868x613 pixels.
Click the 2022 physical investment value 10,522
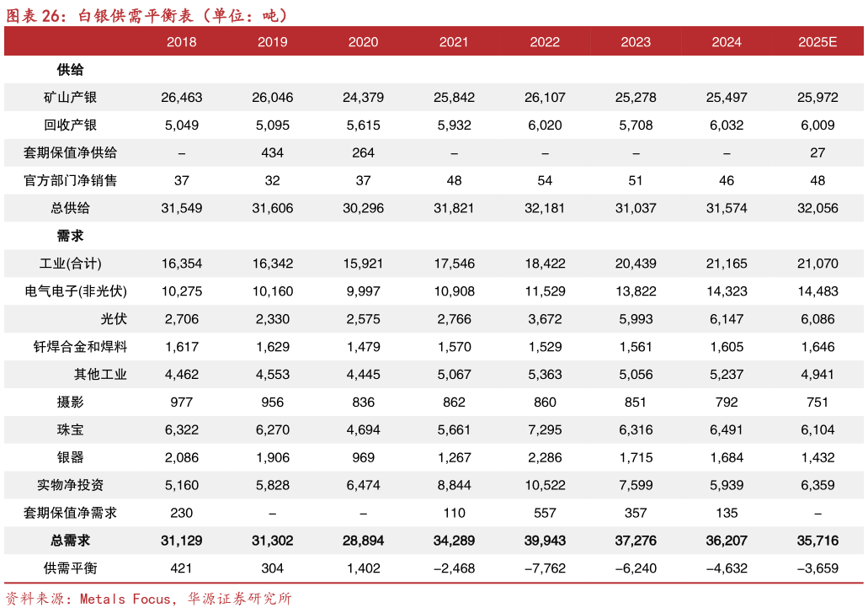[545, 485]
